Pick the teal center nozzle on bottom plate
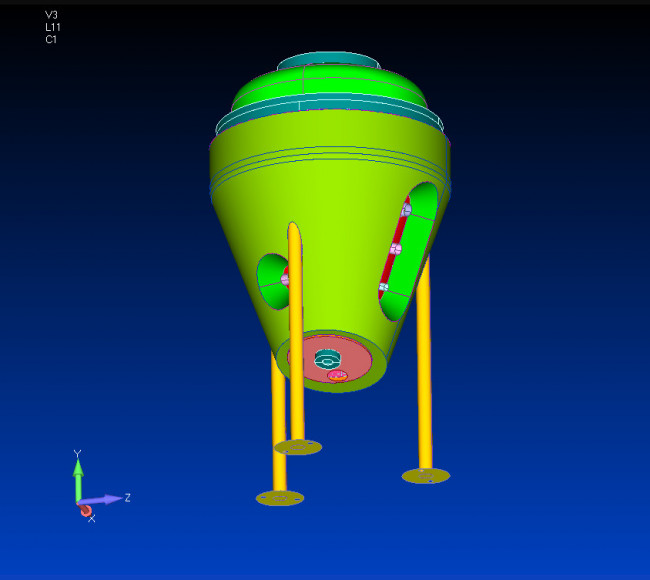The image size is (650, 580). tap(328, 358)
